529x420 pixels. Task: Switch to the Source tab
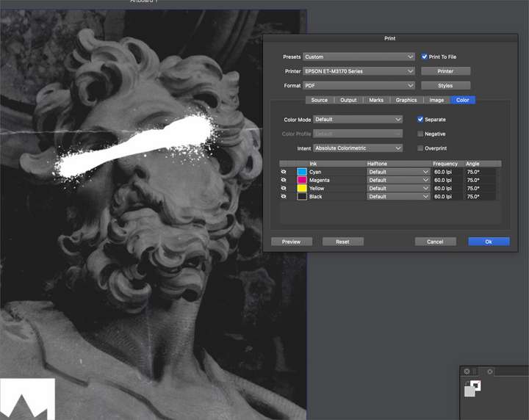pyautogui.click(x=319, y=100)
